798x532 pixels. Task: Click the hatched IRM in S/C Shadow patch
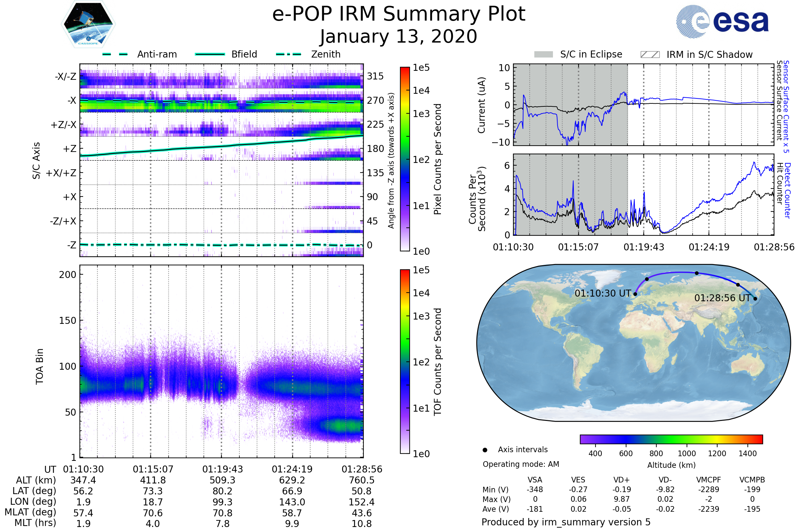point(650,55)
